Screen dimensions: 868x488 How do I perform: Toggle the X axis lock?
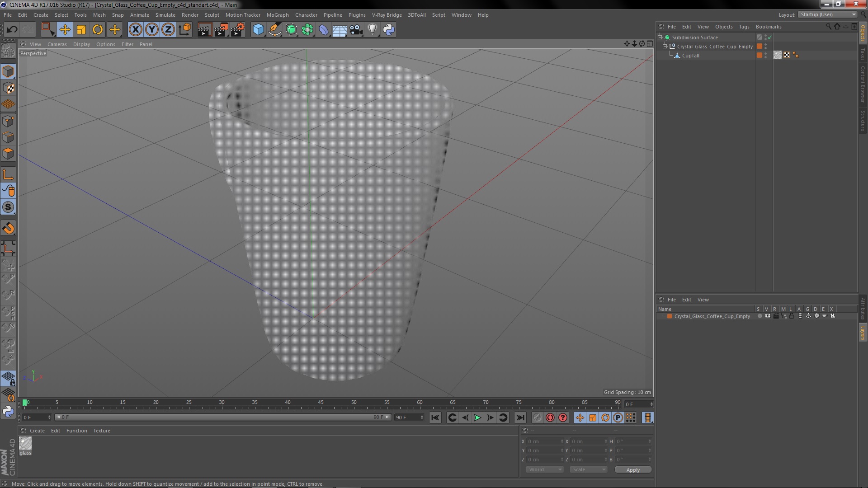tap(135, 30)
